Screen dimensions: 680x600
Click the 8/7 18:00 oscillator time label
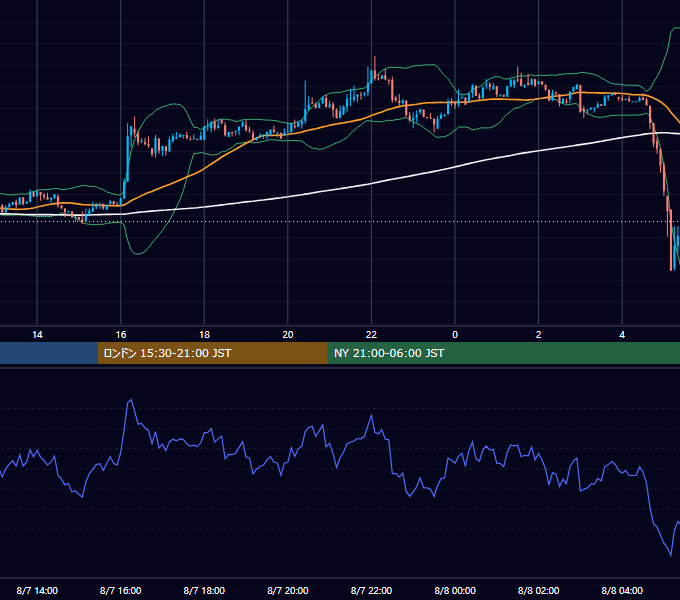pos(204,590)
